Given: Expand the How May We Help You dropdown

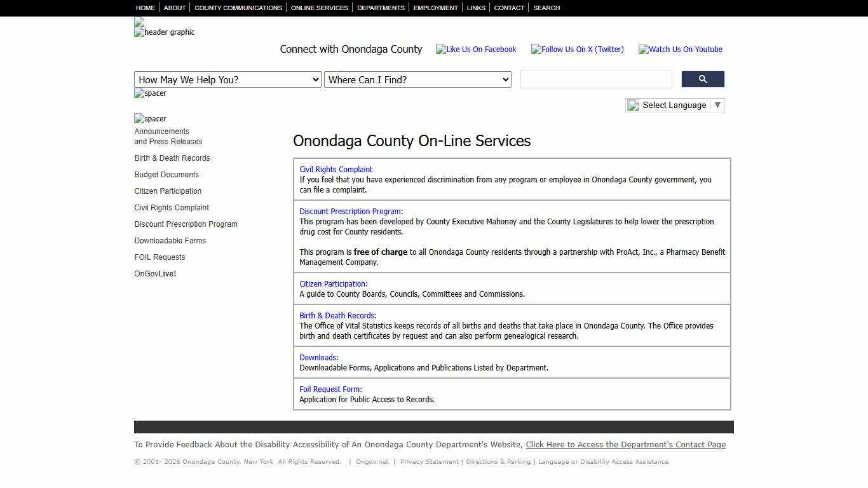Looking at the screenshot, I should point(227,79).
